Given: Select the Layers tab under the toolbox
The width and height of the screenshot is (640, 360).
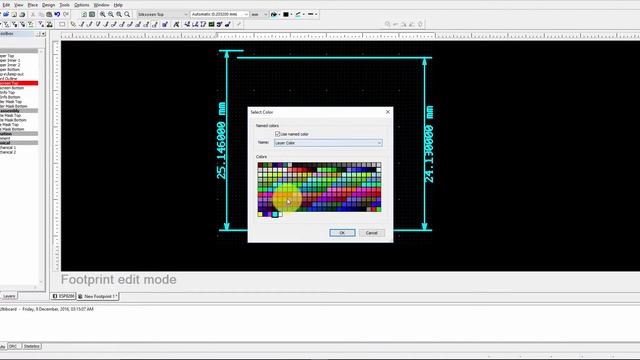Looking at the screenshot, I should pyautogui.click(x=9, y=296).
